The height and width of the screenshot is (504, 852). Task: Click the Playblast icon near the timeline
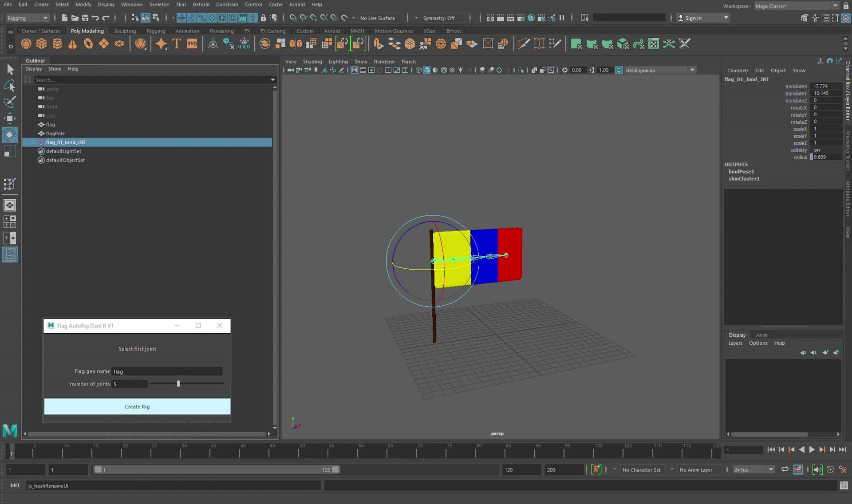pos(798,469)
